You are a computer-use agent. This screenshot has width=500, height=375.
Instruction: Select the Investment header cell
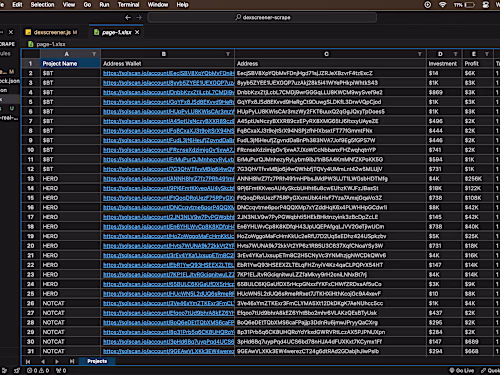(x=444, y=63)
